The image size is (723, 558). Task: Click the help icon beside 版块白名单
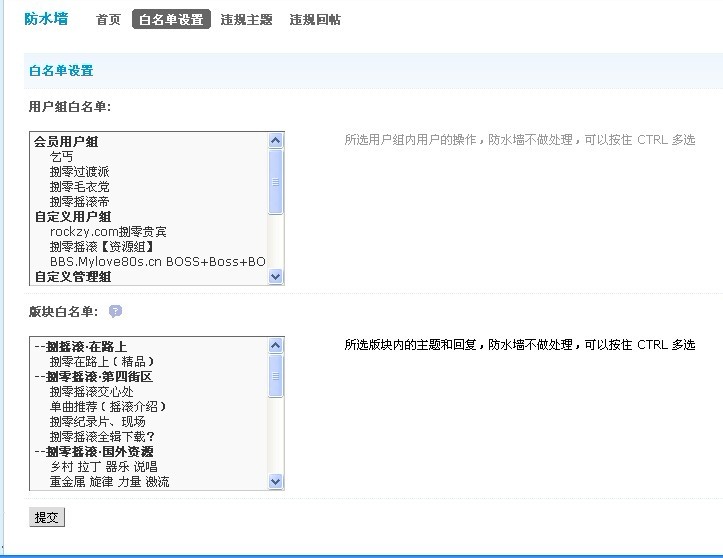pyautogui.click(x=115, y=311)
